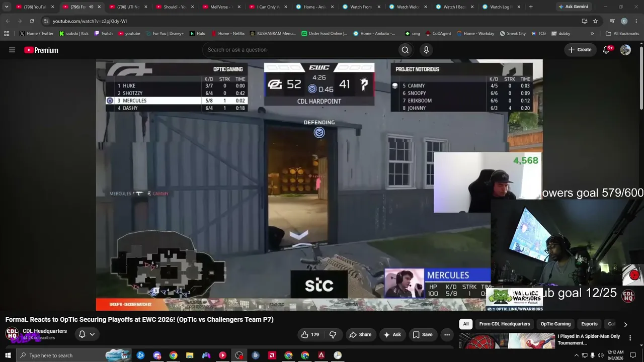Reload the page in Chrome
The image size is (644, 362).
click(32, 21)
